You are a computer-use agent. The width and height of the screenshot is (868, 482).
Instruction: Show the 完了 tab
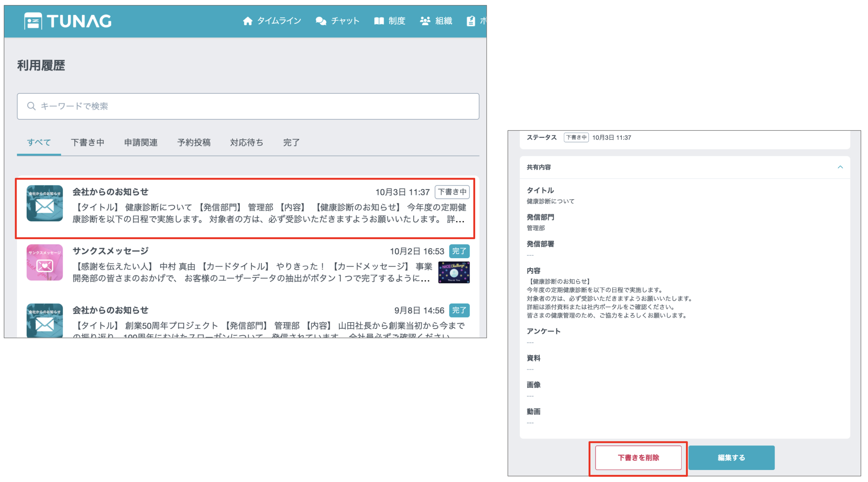[291, 143]
